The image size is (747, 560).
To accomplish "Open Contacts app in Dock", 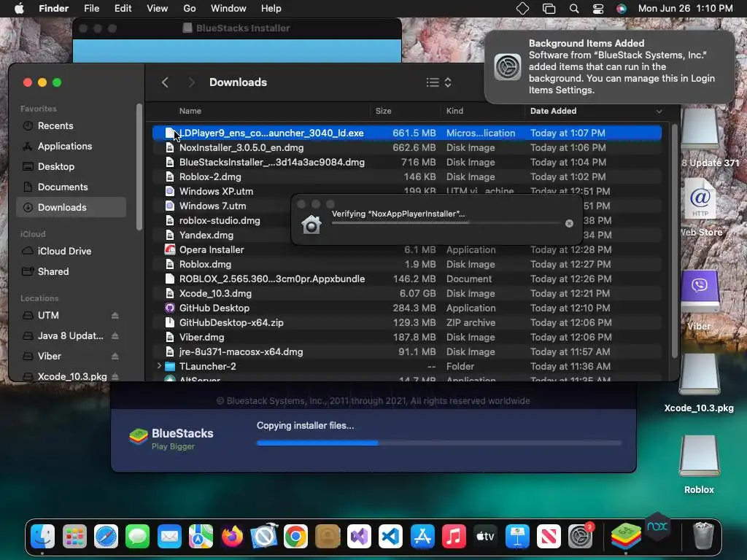I will (x=328, y=537).
